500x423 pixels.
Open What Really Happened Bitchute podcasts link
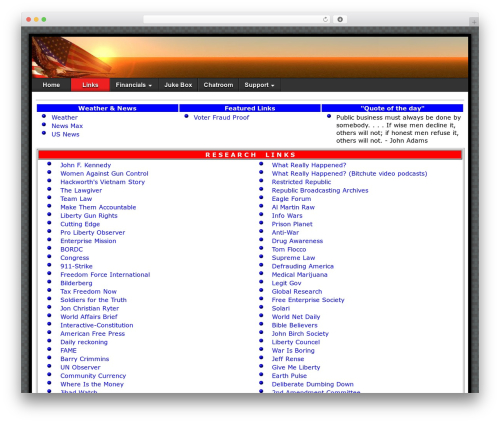click(349, 173)
